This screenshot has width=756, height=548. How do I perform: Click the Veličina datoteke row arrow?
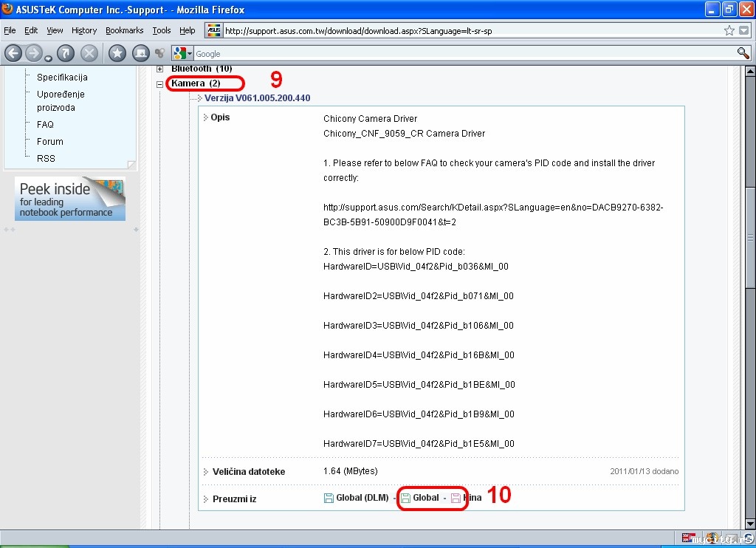click(205, 471)
